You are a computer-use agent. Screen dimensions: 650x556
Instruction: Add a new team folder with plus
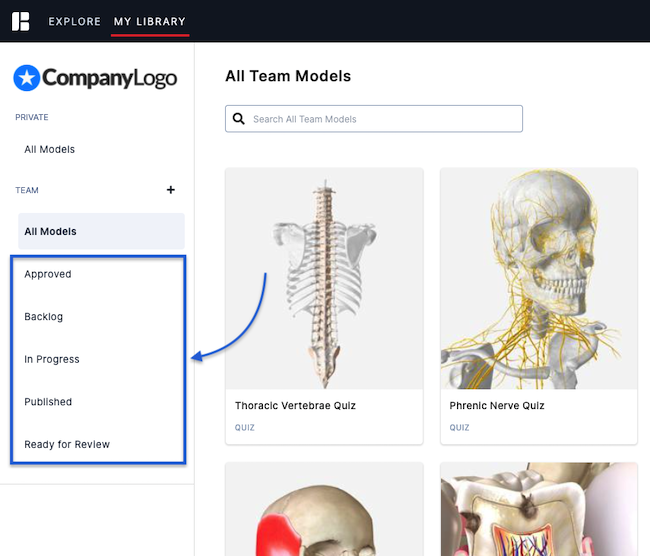[170, 190]
